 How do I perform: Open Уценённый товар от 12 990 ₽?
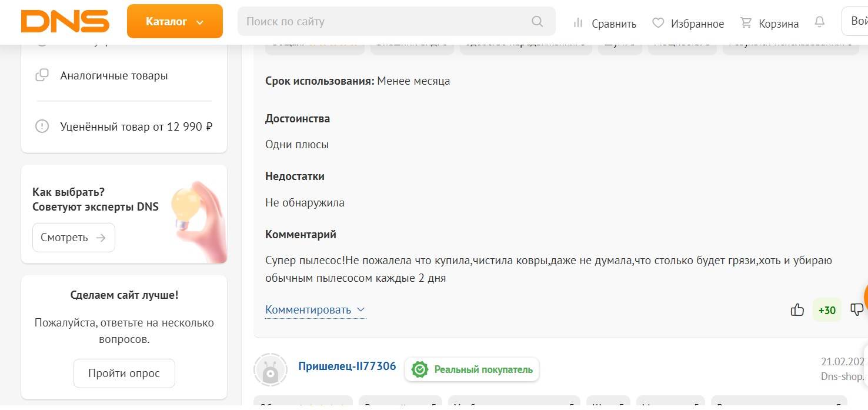pyautogui.click(x=136, y=126)
